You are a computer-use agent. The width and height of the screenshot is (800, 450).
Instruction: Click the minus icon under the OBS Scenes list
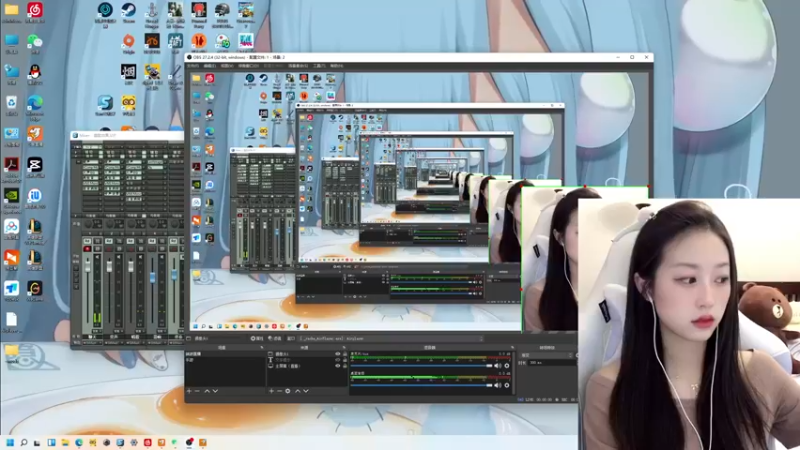pos(197,391)
